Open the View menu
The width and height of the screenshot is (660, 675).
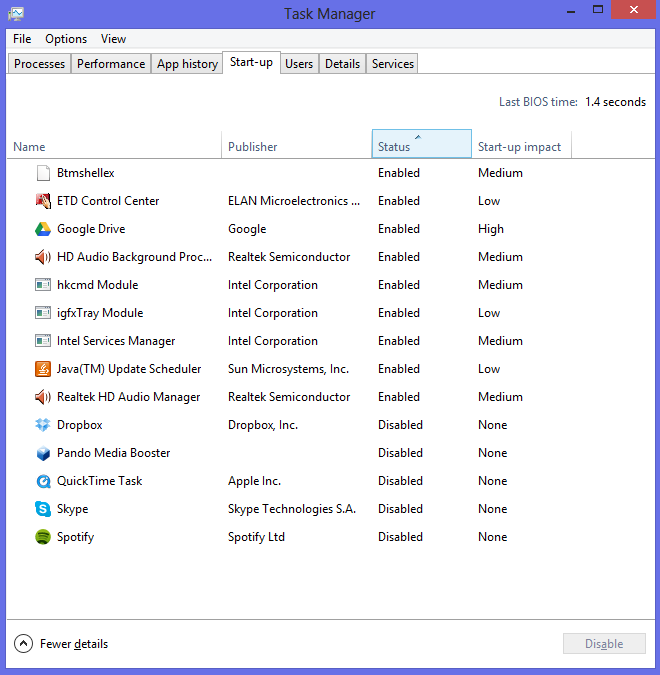coord(113,39)
